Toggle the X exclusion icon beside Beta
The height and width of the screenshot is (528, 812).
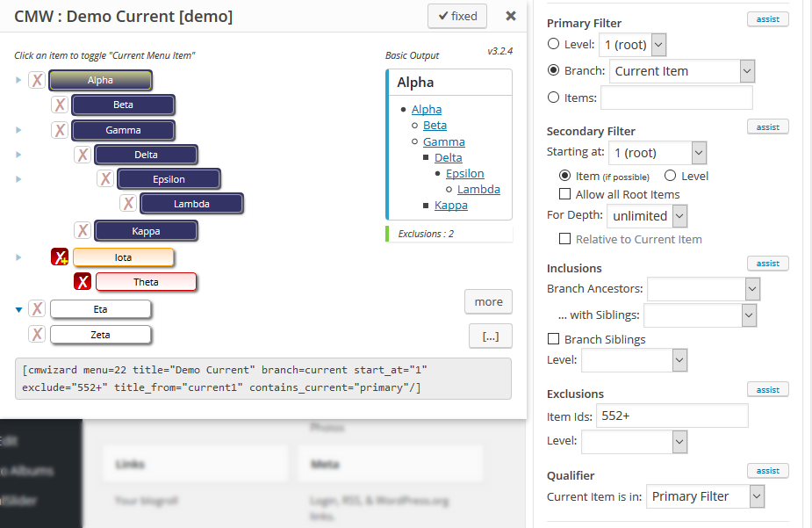60,105
